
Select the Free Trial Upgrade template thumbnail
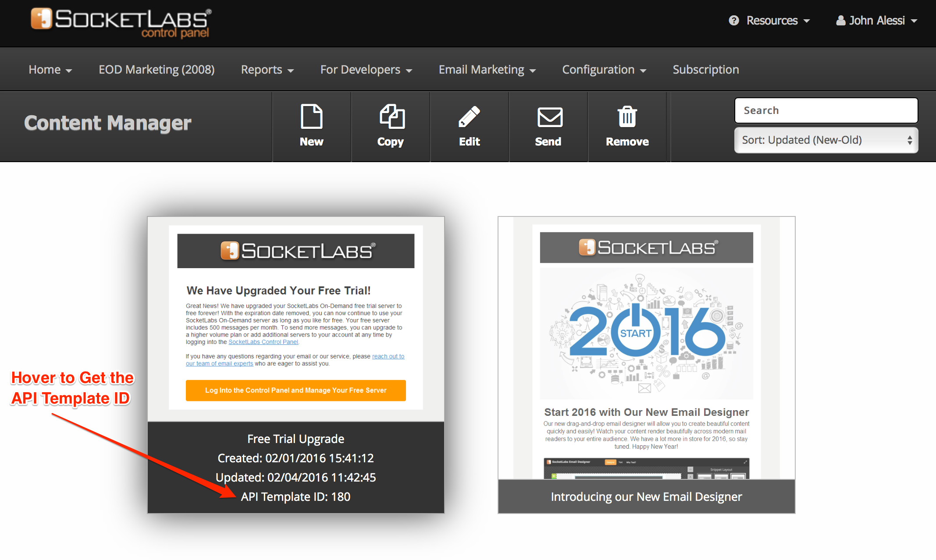point(296,319)
